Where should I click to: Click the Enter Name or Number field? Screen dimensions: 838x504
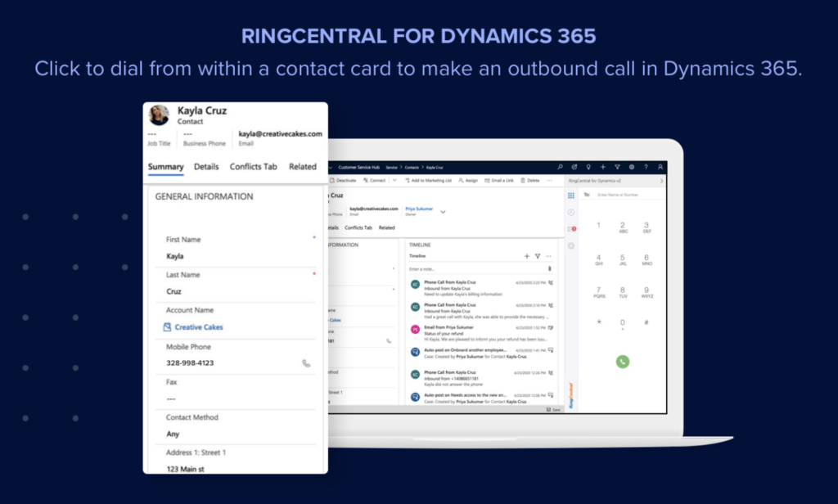coord(618,195)
